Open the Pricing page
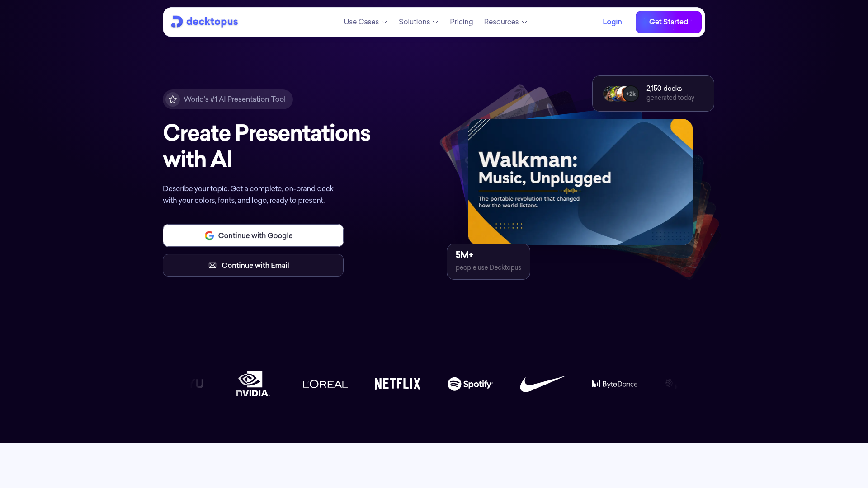 pyautogui.click(x=461, y=22)
